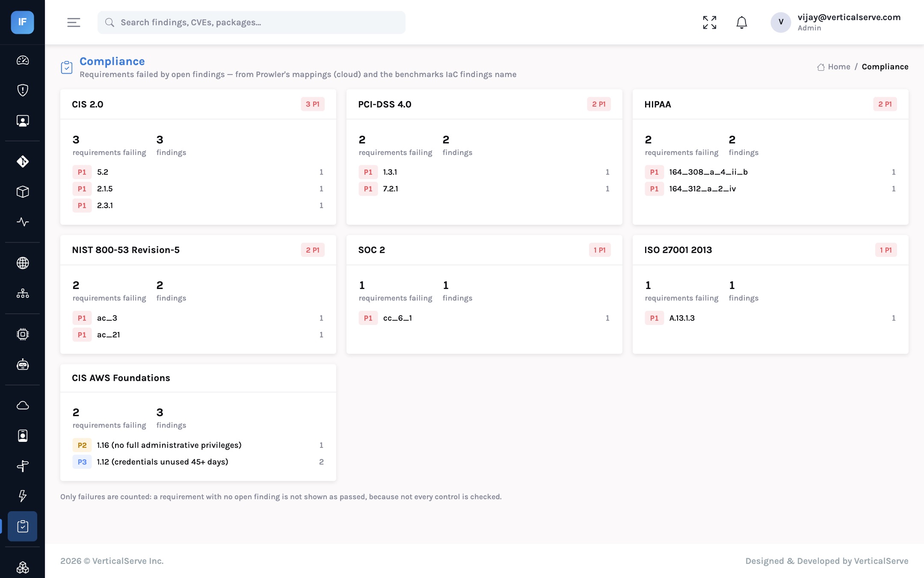Click the HIPAA 2 P1 badge
Screen dimensions: 924x578
(885, 104)
